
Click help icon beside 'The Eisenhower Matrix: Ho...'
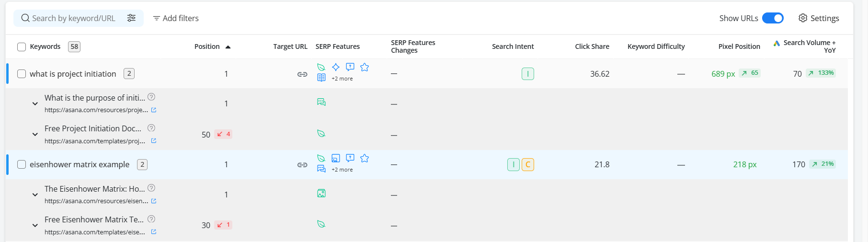tap(151, 188)
